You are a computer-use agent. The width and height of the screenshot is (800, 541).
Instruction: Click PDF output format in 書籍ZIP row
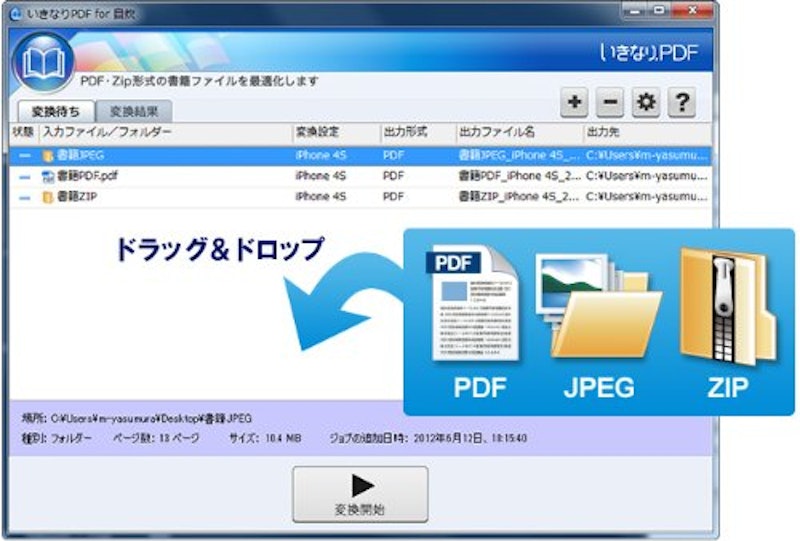(393, 196)
